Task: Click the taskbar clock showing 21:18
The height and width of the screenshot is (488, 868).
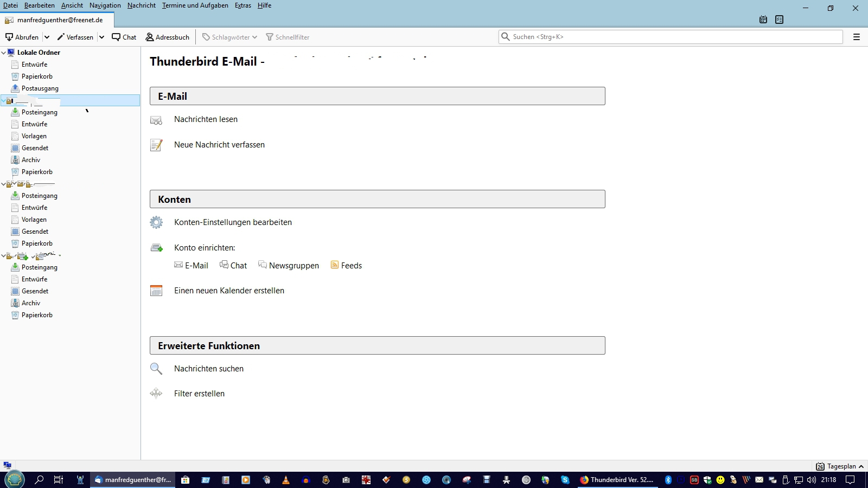Action: (828, 480)
